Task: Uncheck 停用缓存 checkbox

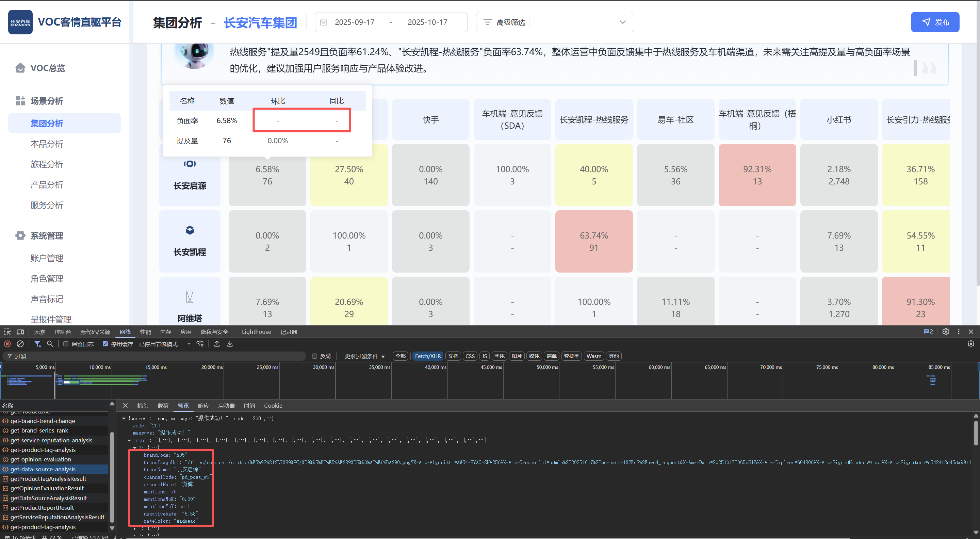Action: (x=105, y=344)
